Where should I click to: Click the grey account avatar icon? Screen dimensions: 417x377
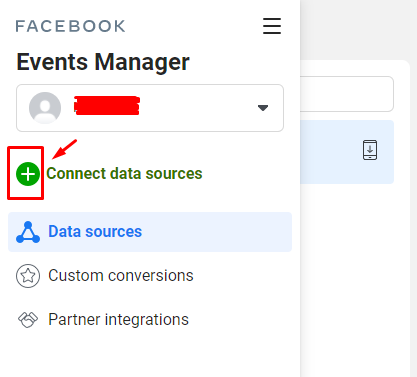click(x=45, y=108)
